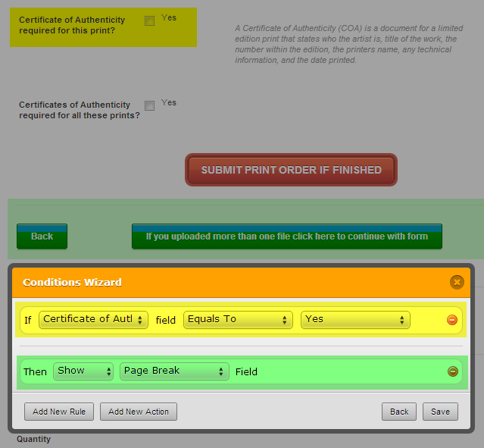Change the Show action dropdown
This screenshot has width=484, height=448.
click(83, 371)
